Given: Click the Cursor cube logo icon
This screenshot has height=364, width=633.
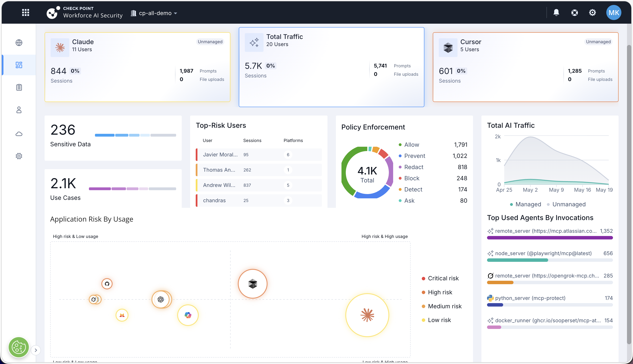Looking at the screenshot, I should coord(448,48).
